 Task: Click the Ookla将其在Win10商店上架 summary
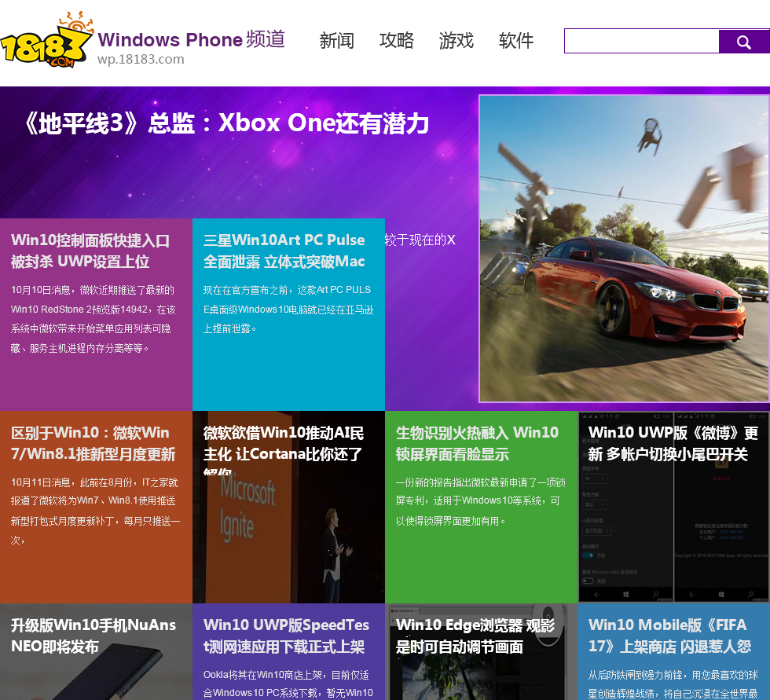(x=288, y=684)
